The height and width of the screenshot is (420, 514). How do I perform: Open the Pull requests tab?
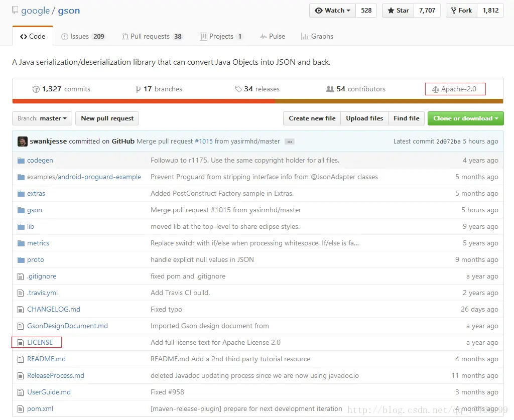point(152,36)
